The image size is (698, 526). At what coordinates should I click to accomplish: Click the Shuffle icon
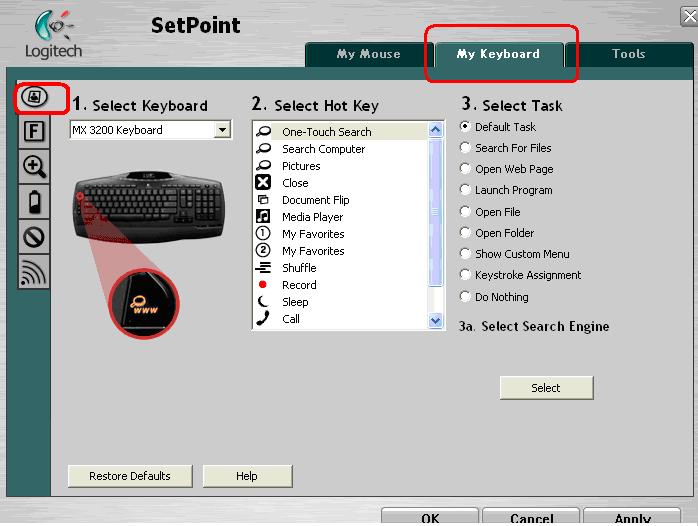263,267
